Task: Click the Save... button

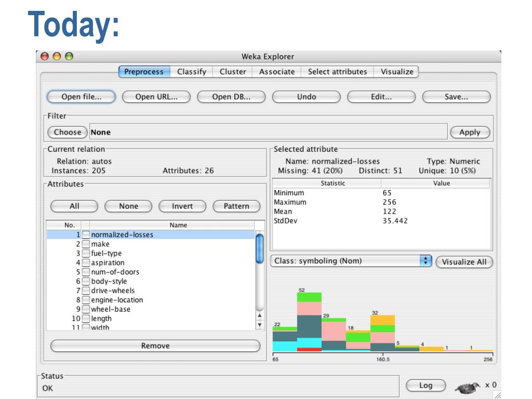Action: pyautogui.click(x=456, y=97)
